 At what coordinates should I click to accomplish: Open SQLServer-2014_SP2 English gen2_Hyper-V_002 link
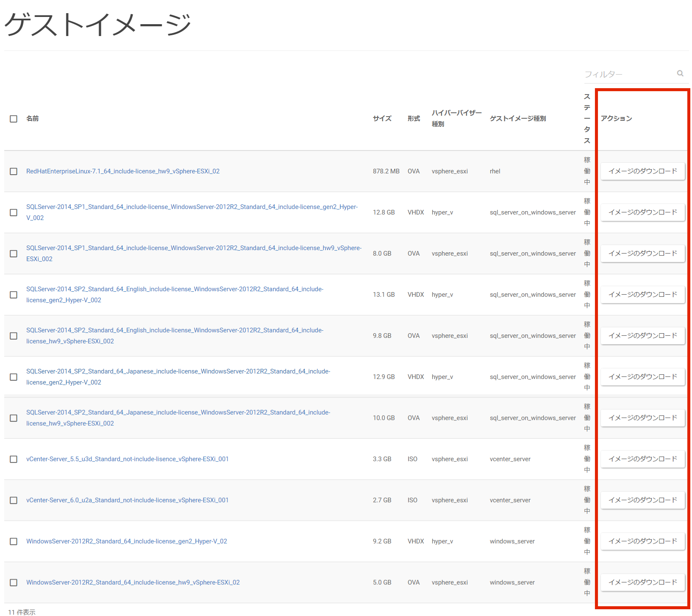[x=175, y=295]
